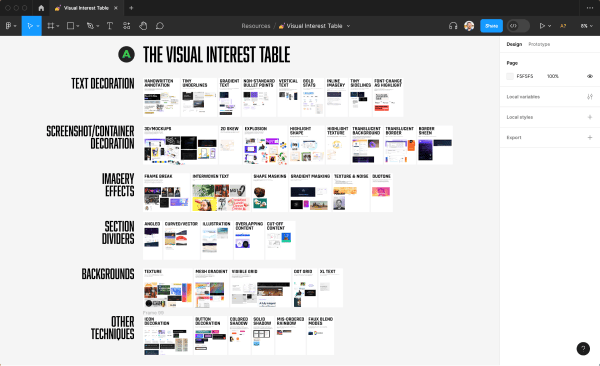The height and width of the screenshot is (366, 600).
Task: Activate the Comment tool
Action: point(160,26)
